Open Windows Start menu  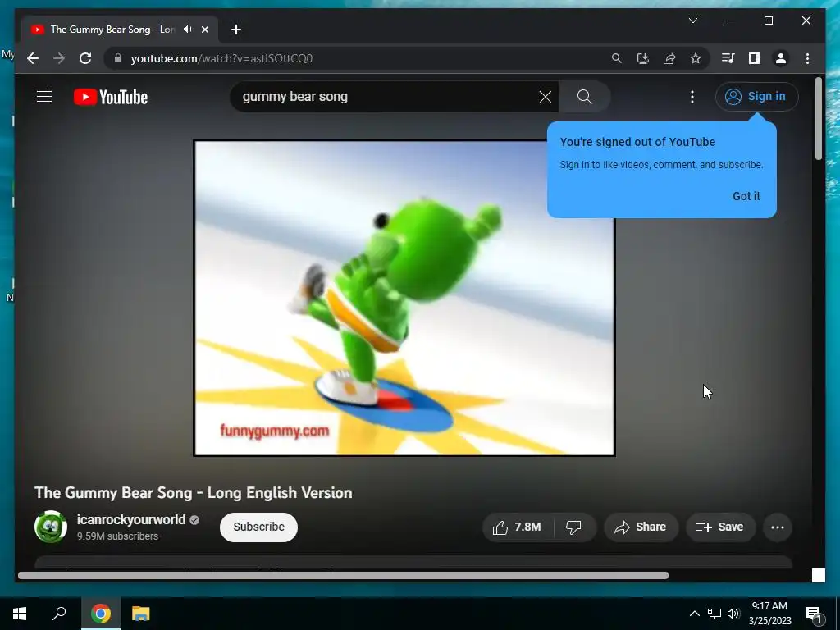point(20,614)
